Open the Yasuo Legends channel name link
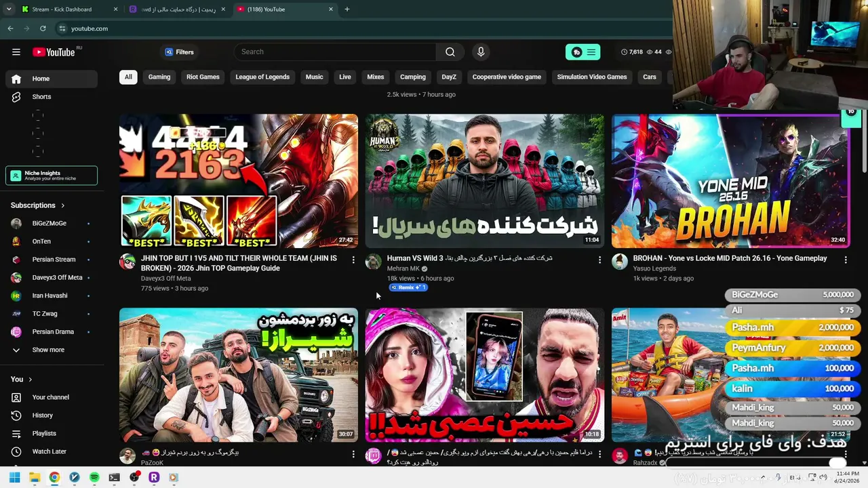 point(654,268)
